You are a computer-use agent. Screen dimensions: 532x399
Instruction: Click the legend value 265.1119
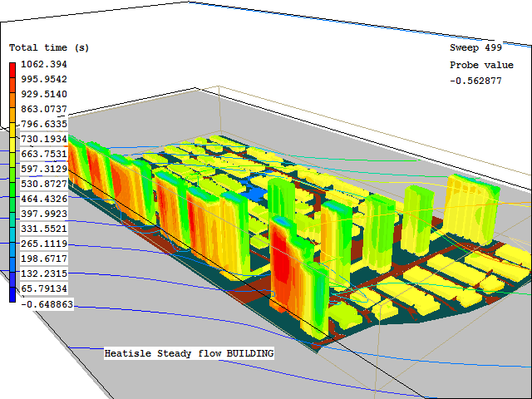coord(43,244)
